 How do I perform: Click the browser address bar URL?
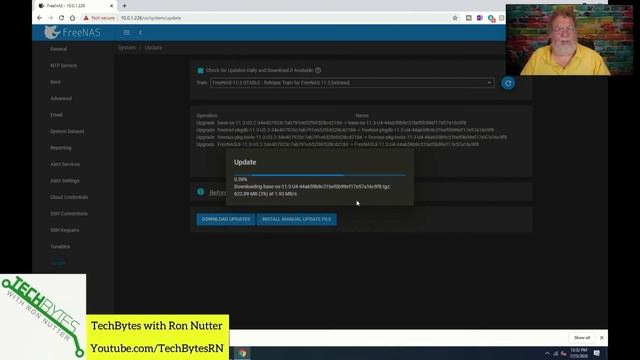pos(151,18)
